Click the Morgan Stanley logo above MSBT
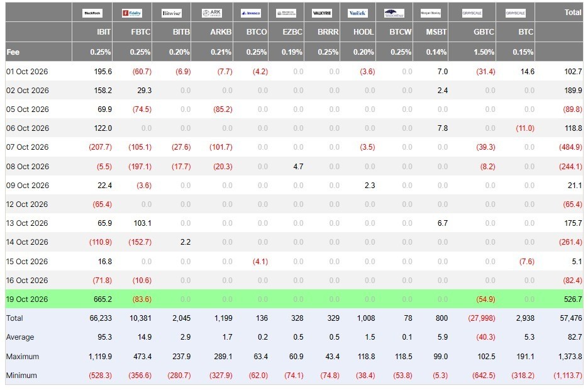The width and height of the screenshot is (588, 390). (x=431, y=13)
